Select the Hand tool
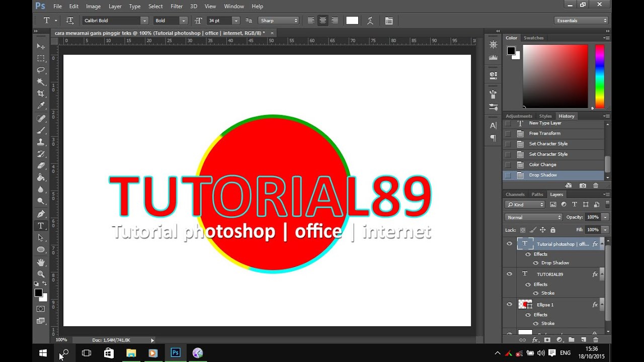This screenshot has width=644, height=362. coord(41,262)
